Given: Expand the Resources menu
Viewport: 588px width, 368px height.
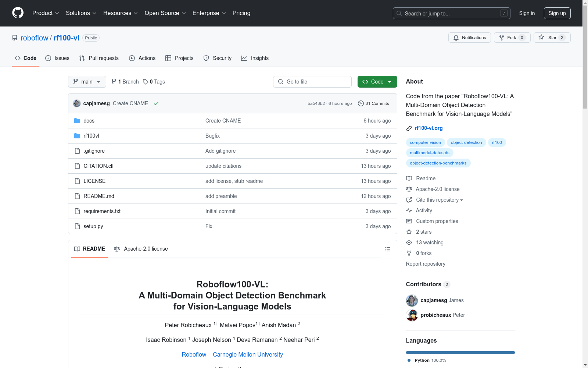Looking at the screenshot, I should pos(121,13).
